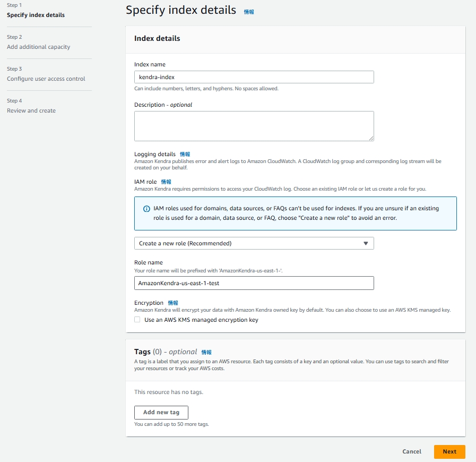Click the IAM role dropdown arrow
Viewport: 476px width, 462px height.
click(366, 243)
